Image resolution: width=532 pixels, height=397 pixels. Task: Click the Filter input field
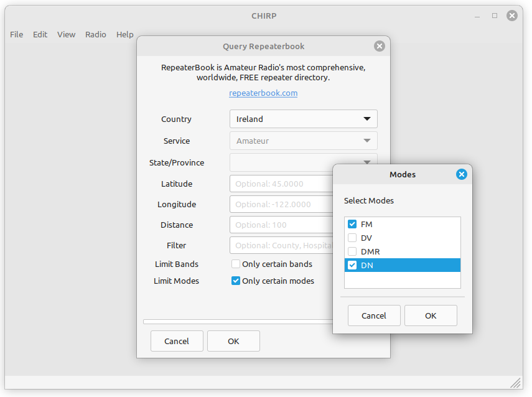click(x=281, y=245)
